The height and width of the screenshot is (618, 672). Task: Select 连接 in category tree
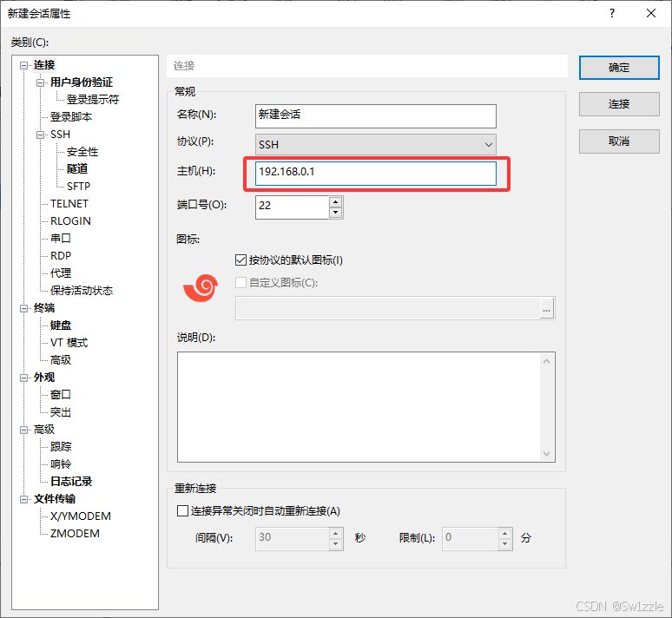click(x=44, y=65)
